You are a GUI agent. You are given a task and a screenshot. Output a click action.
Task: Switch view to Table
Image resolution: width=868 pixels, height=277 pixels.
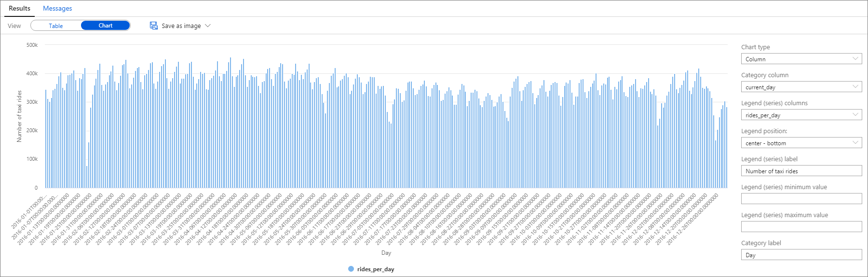56,26
